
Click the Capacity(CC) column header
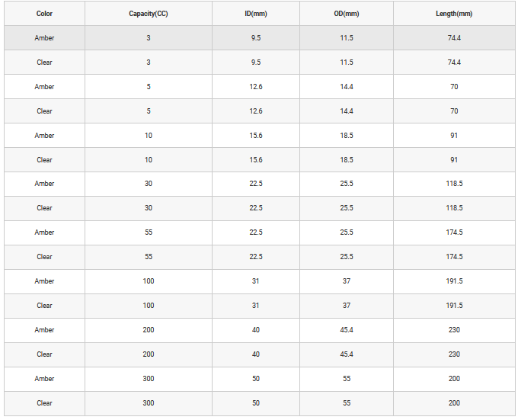coord(148,14)
